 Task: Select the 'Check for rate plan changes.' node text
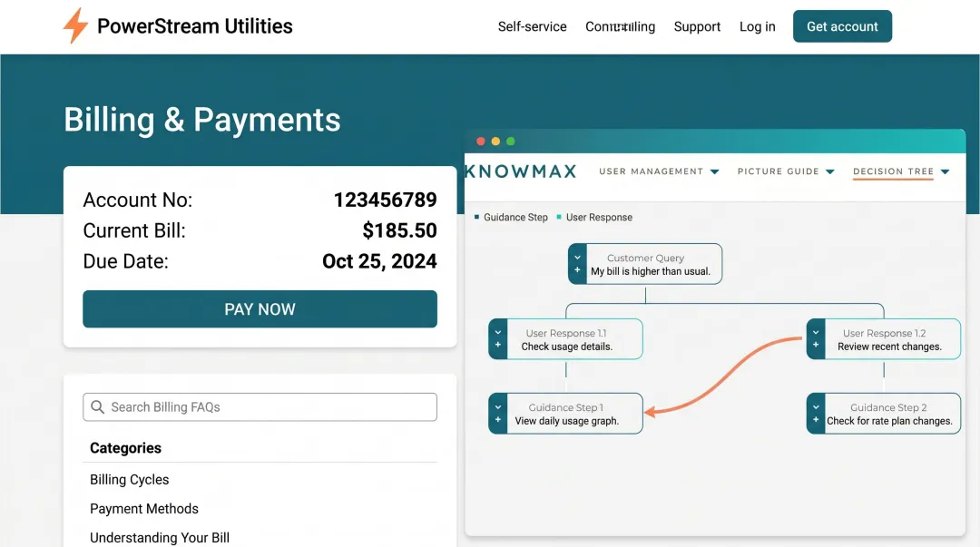click(889, 421)
